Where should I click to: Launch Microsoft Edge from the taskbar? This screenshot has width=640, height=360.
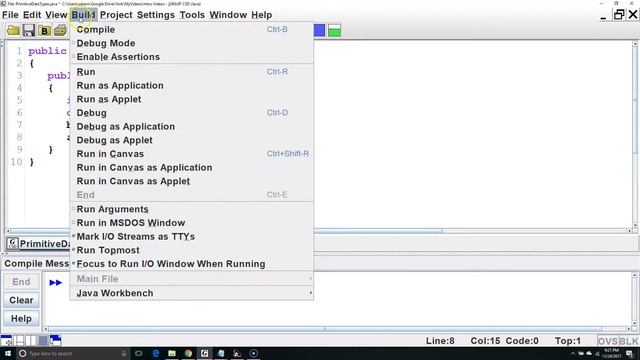(x=156, y=353)
